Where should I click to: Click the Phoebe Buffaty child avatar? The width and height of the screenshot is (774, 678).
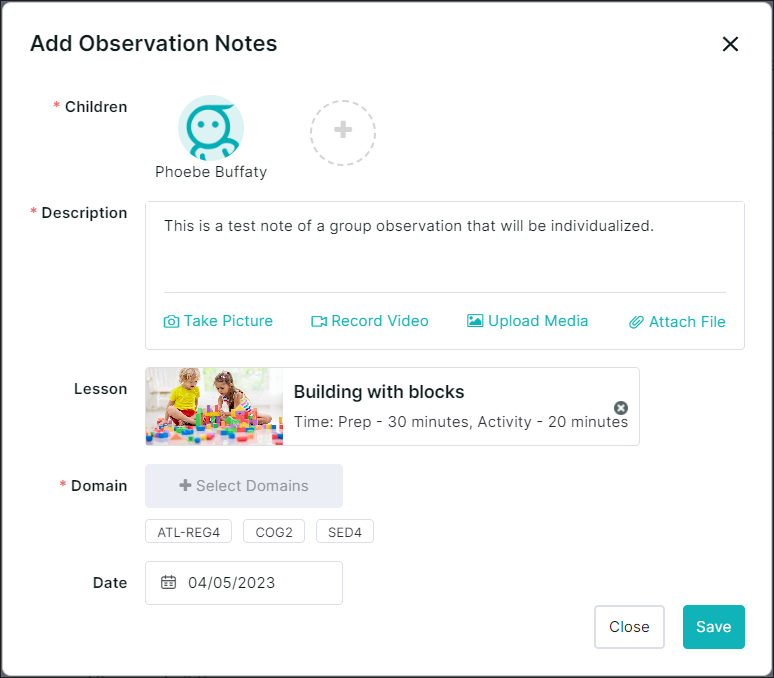(211, 129)
